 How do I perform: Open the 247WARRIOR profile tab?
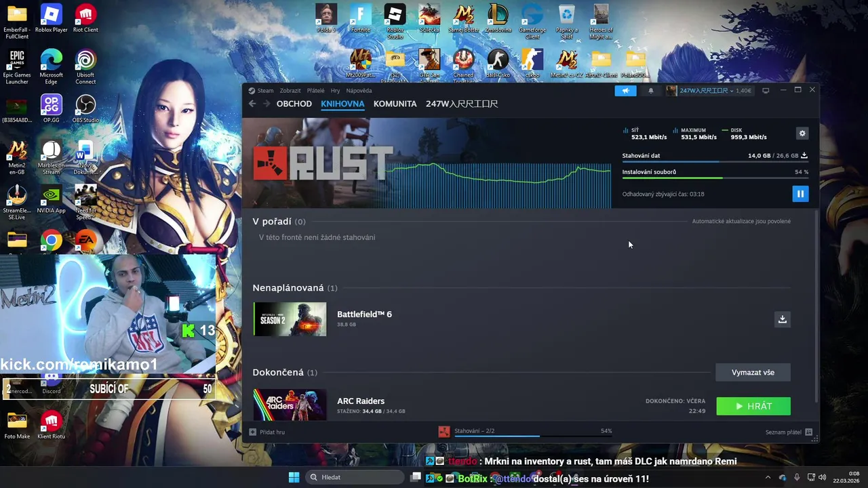point(462,104)
